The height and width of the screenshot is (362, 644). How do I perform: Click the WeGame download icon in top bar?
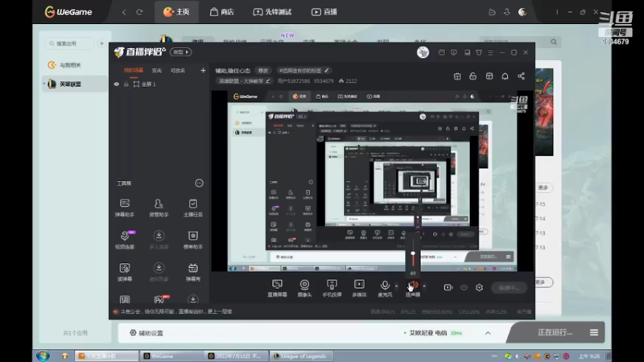(x=507, y=12)
